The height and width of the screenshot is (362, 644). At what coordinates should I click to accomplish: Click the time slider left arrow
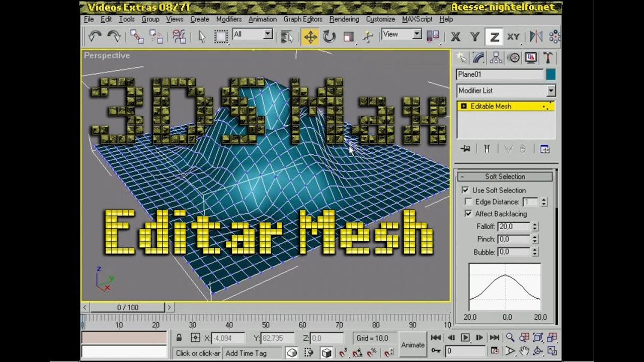pyautogui.click(x=85, y=307)
